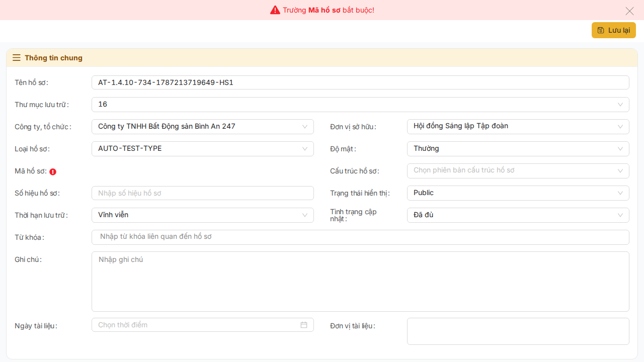Click the Ngày tài liệu label
The height and width of the screenshot is (362, 644).
[36, 326]
